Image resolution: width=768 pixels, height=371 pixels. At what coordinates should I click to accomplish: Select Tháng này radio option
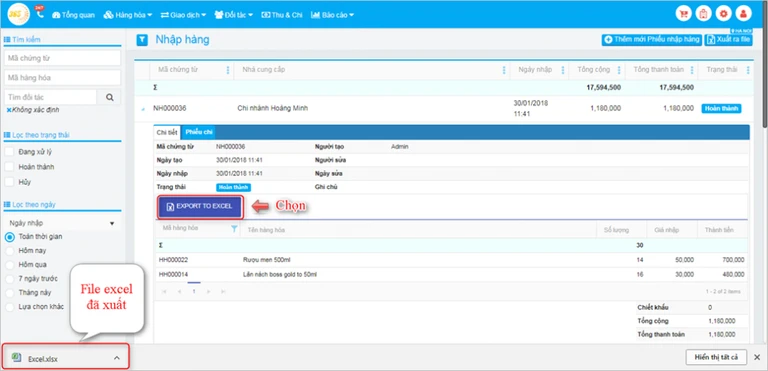[x=9, y=293]
